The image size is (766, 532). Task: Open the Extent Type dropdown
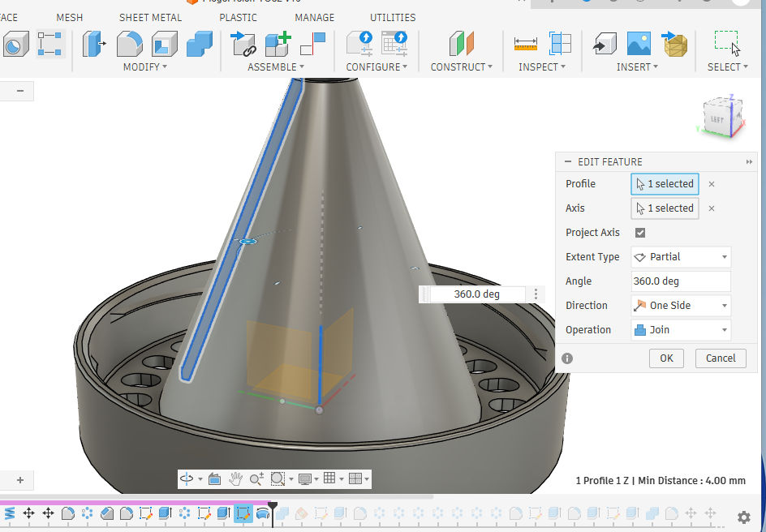pyautogui.click(x=680, y=257)
